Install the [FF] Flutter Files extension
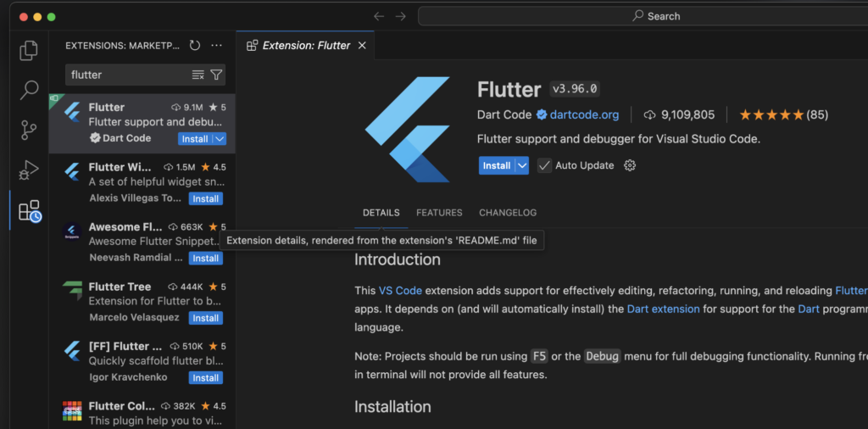Image resolution: width=868 pixels, height=429 pixels. [206, 378]
